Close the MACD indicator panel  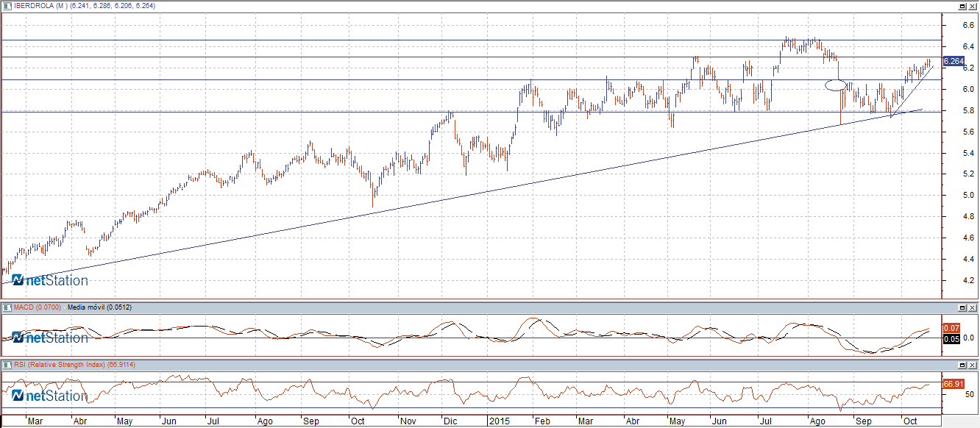click(x=972, y=307)
